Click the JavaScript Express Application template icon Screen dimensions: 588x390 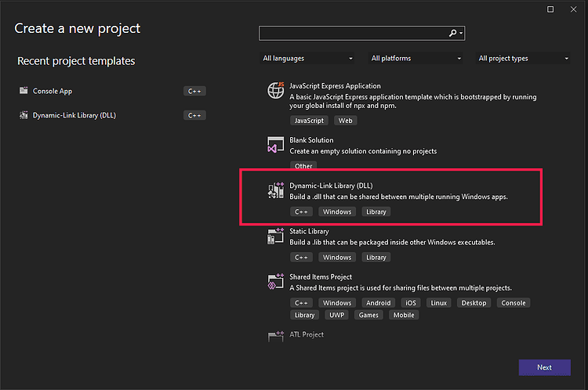tap(275, 91)
